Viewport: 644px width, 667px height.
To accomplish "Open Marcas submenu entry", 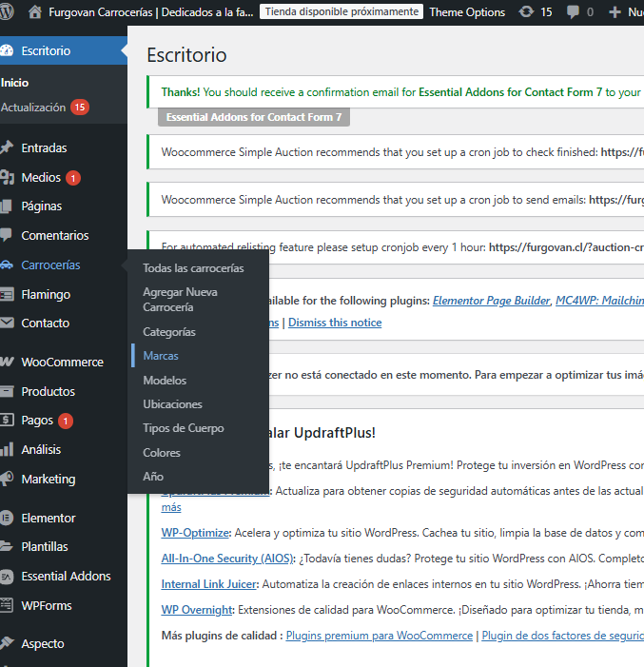I will pos(161,356).
